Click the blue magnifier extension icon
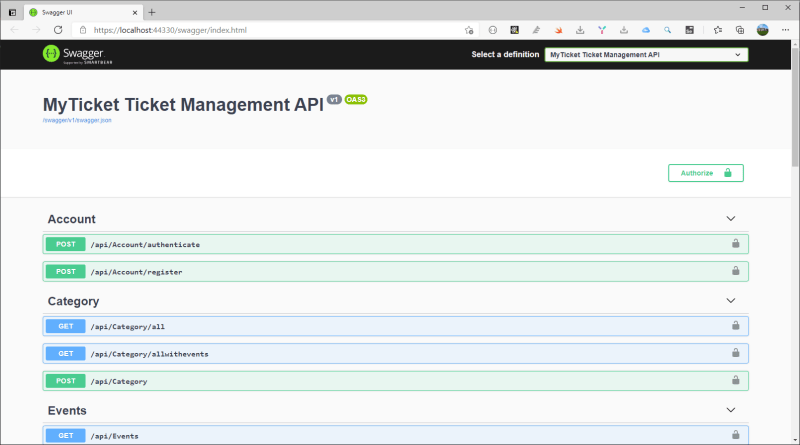This screenshot has width=800, height=445. (667, 30)
